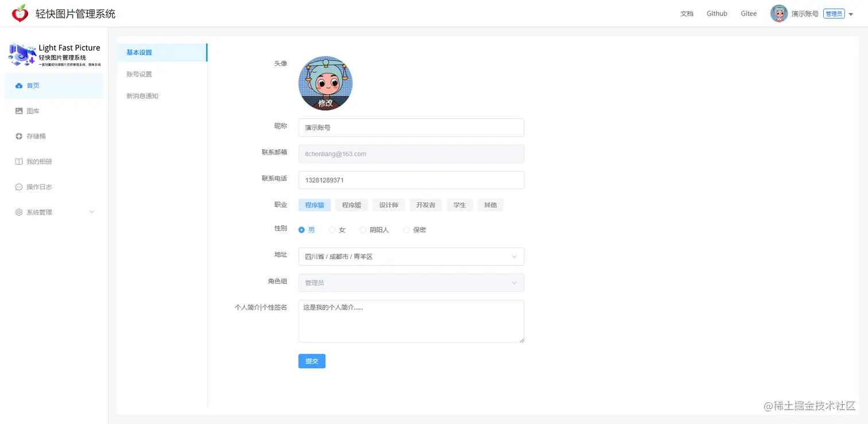Screen dimensions: 868x424
Task: Select the 程序猿 occupation tag
Action: tap(315, 205)
